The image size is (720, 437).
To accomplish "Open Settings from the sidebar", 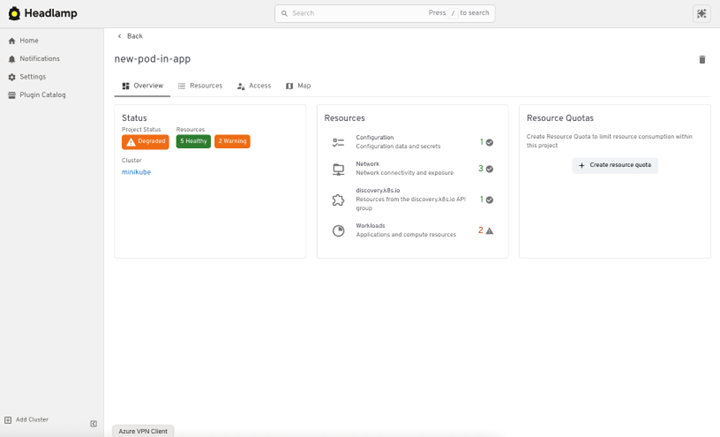I will 32,77.
